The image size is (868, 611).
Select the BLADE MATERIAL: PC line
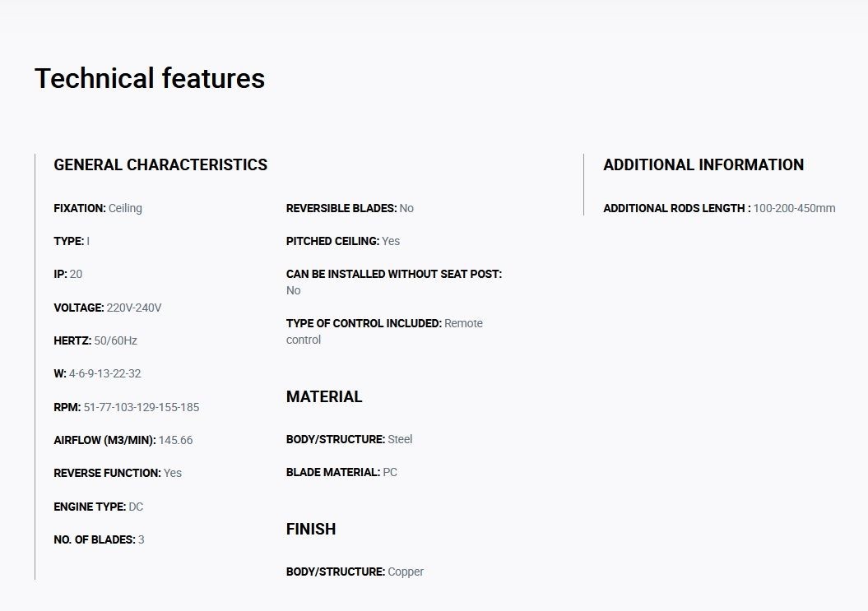coord(341,473)
